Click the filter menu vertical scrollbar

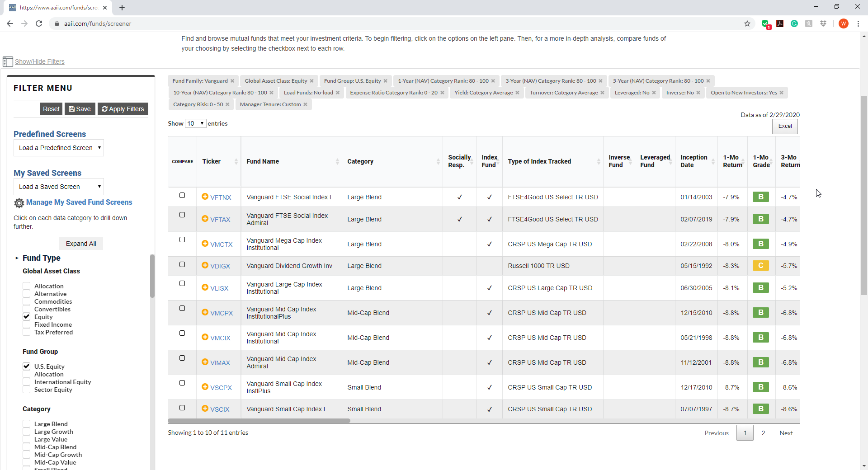point(152,276)
